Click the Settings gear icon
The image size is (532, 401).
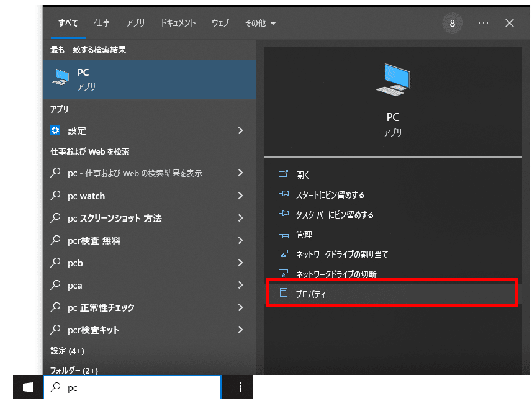click(x=55, y=130)
